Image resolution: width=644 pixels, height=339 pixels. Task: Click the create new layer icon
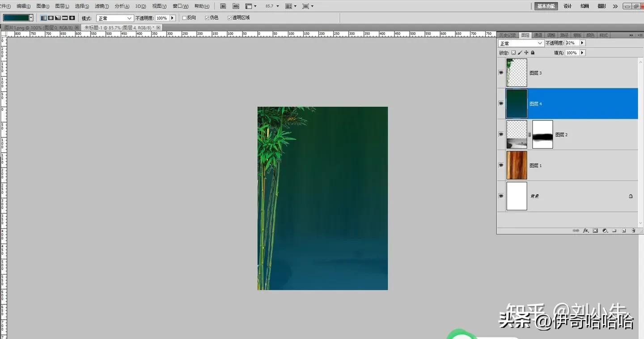point(624,230)
